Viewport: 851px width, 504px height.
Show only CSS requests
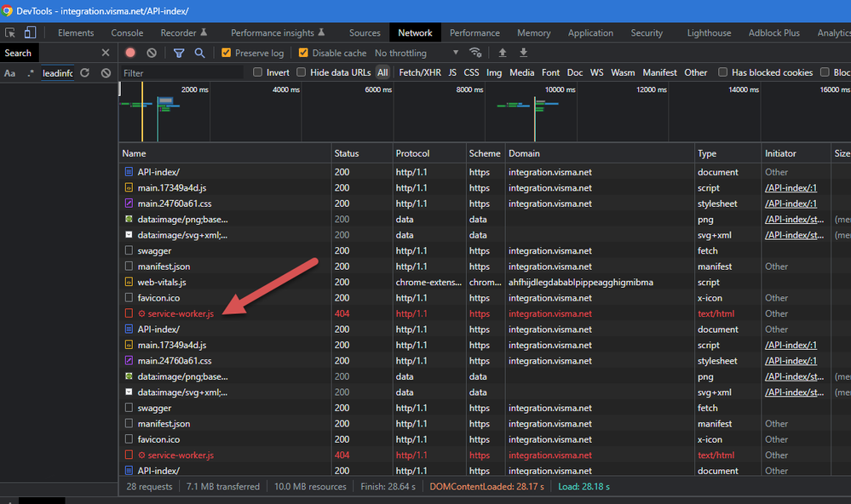click(471, 72)
